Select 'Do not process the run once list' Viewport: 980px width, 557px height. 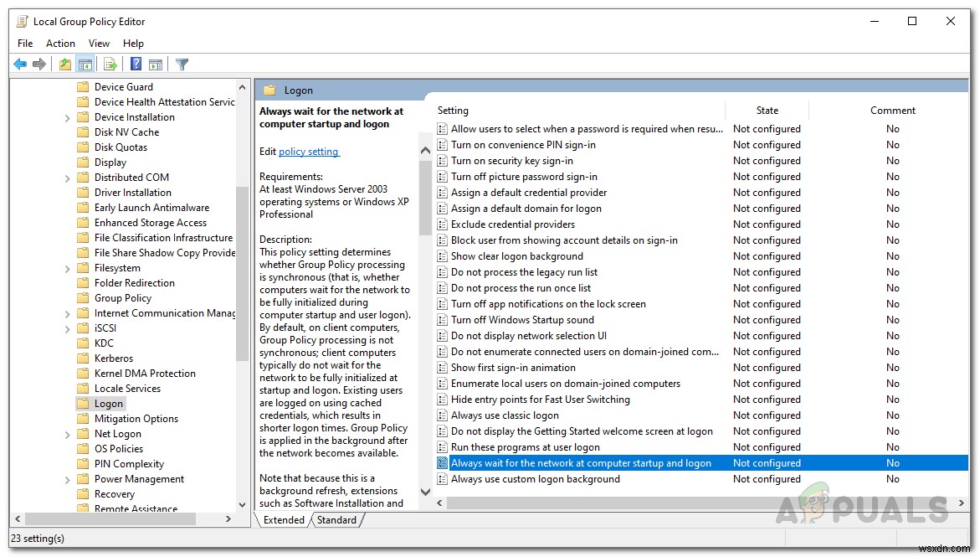click(x=521, y=288)
